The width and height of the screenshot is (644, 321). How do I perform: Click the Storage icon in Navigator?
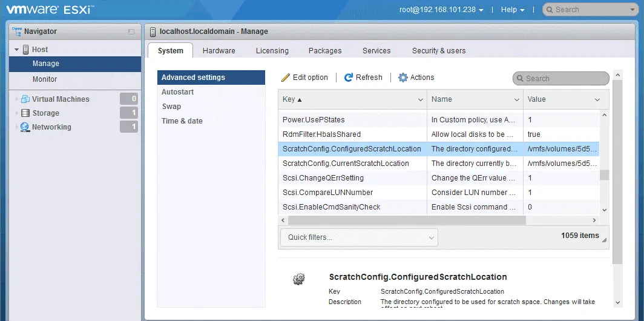coord(25,113)
